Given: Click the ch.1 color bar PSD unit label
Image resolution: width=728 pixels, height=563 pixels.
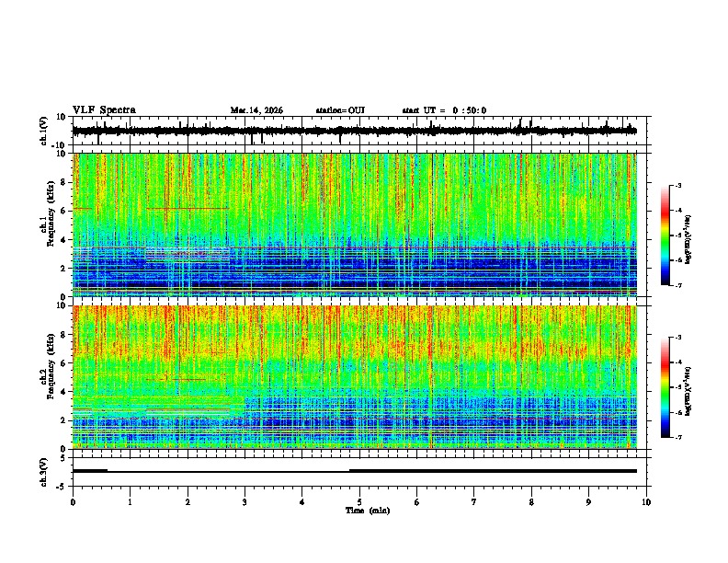Looking at the screenshot, I should click(688, 239).
